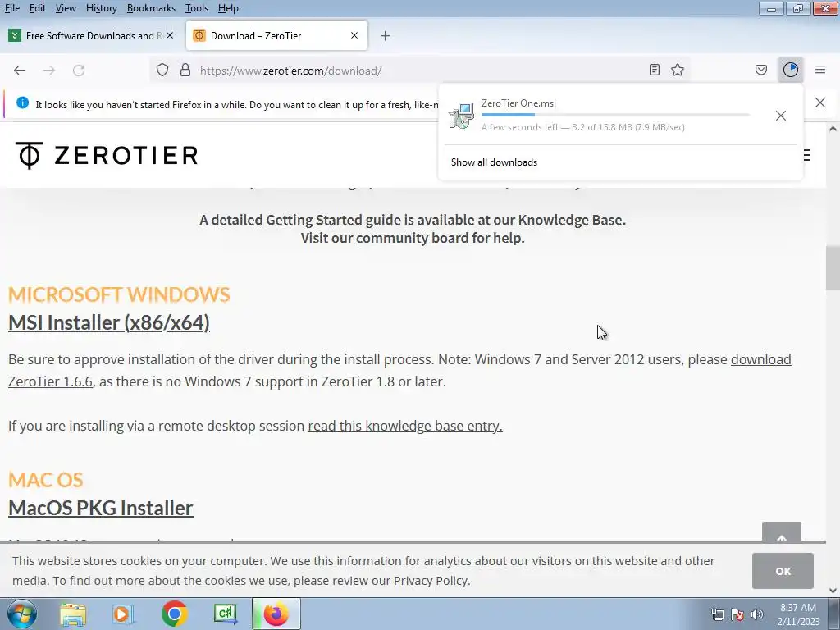This screenshot has height=630, width=840.
Task: Open the Help menu
Action: (228, 8)
